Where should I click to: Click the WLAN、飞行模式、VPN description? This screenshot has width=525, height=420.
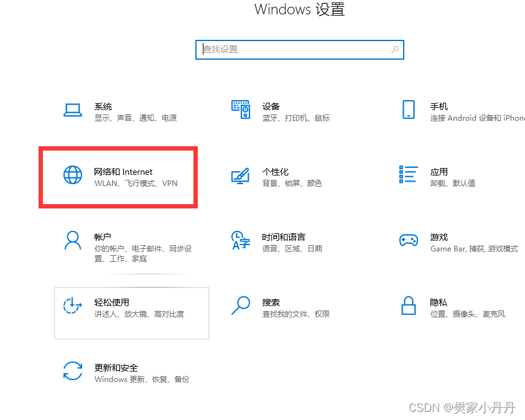click(x=136, y=183)
